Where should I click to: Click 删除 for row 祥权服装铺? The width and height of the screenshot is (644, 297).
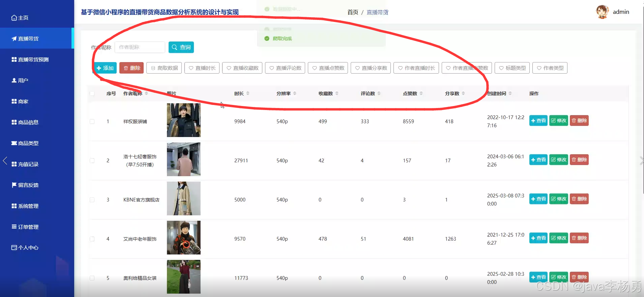click(x=579, y=120)
